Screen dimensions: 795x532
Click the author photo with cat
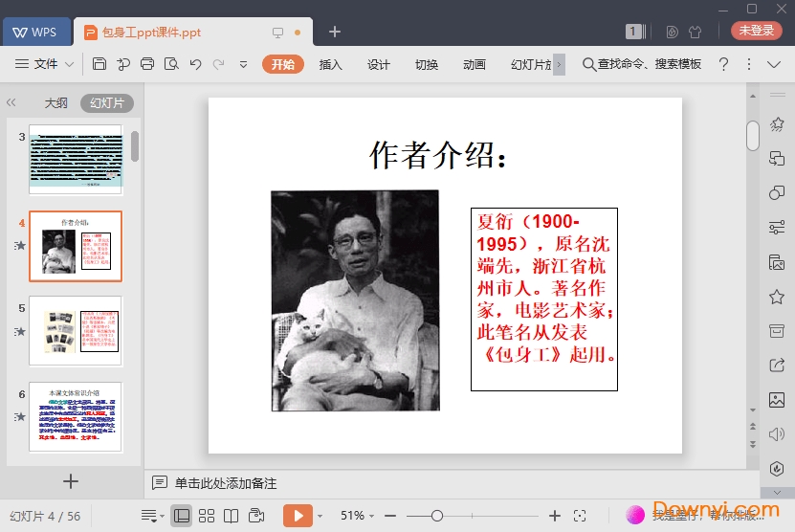click(355, 300)
